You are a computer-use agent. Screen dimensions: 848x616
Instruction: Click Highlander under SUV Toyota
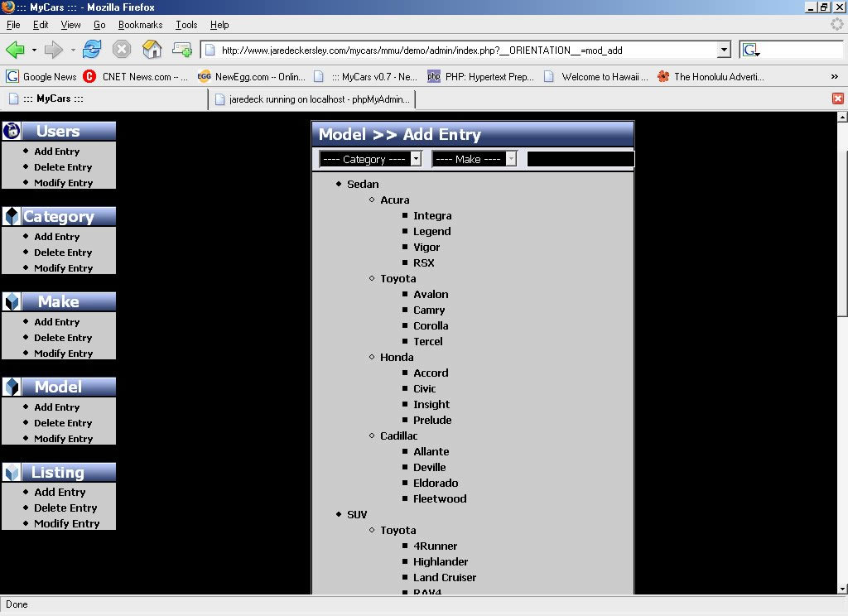pos(441,561)
